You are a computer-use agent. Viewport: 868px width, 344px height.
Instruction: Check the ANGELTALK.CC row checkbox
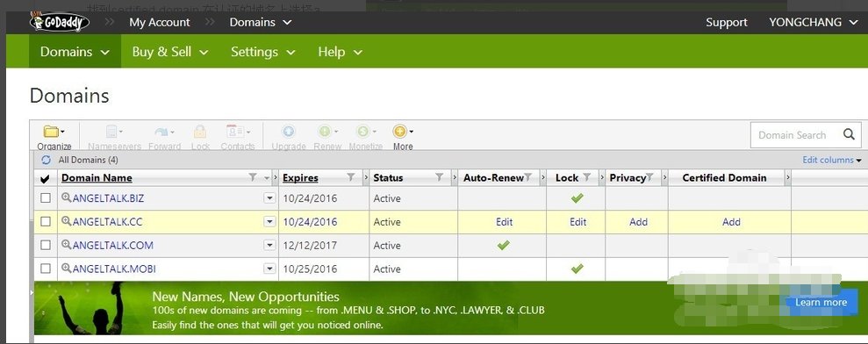pos(46,221)
